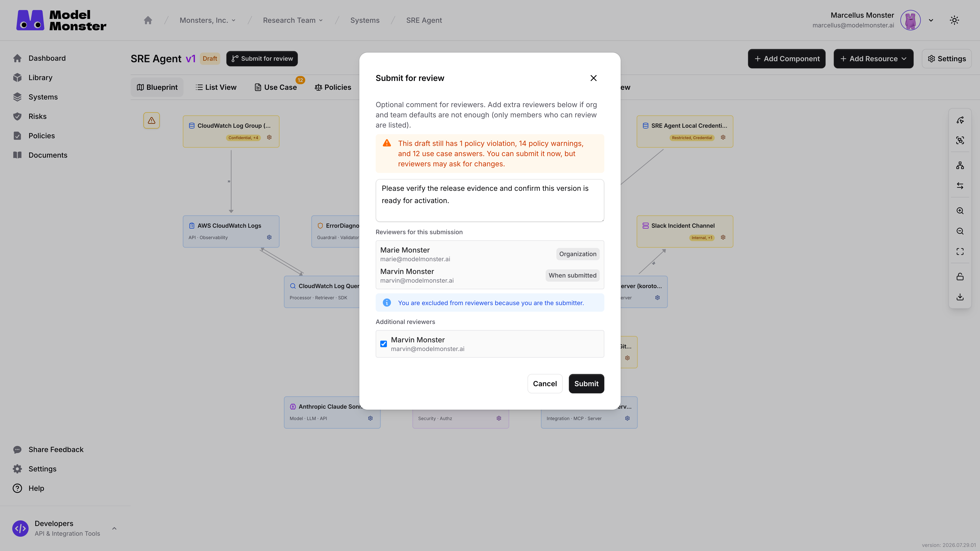Click the Submit for review header button
The height and width of the screenshot is (551, 980).
(x=262, y=59)
